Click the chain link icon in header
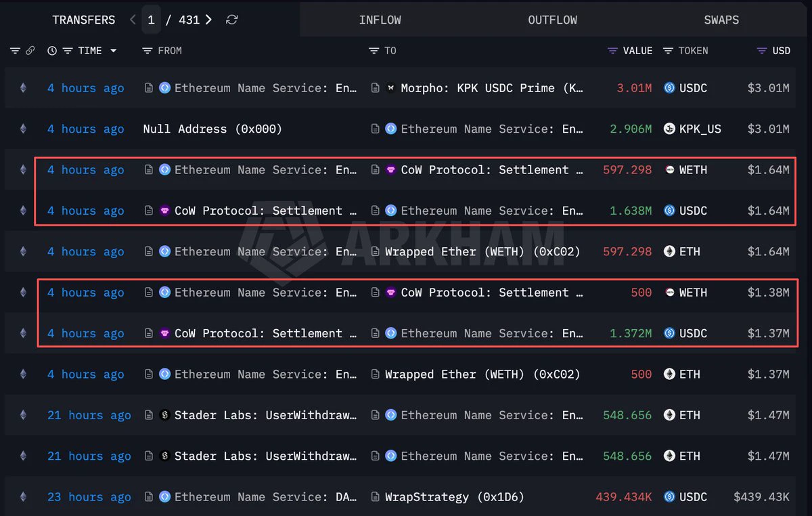The height and width of the screenshot is (516, 812). tap(30, 51)
